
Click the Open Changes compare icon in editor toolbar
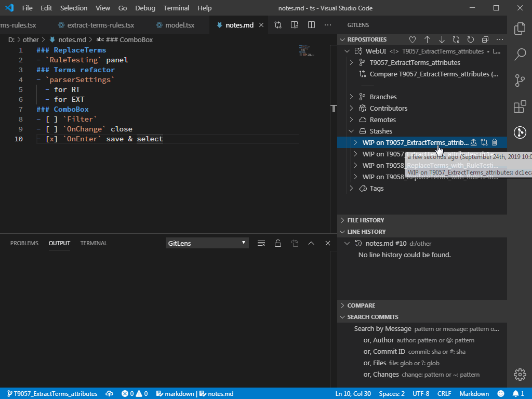(278, 25)
